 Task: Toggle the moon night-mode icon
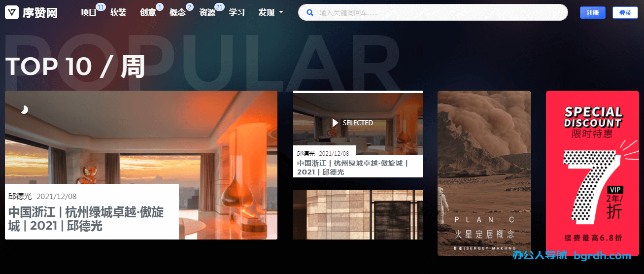24,109
